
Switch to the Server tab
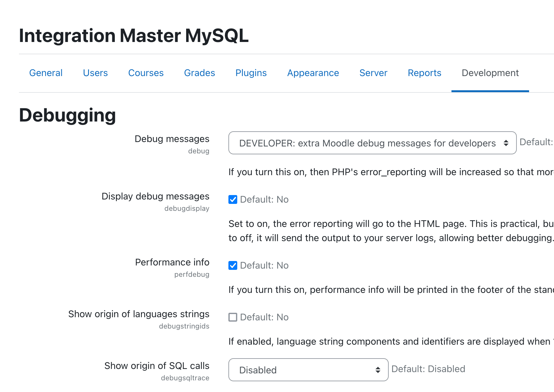pyautogui.click(x=373, y=73)
